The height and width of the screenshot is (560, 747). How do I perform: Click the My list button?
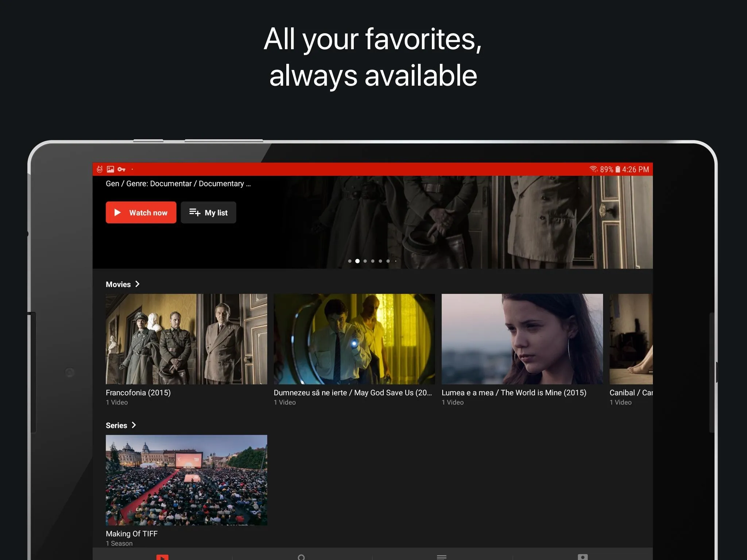point(208,213)
